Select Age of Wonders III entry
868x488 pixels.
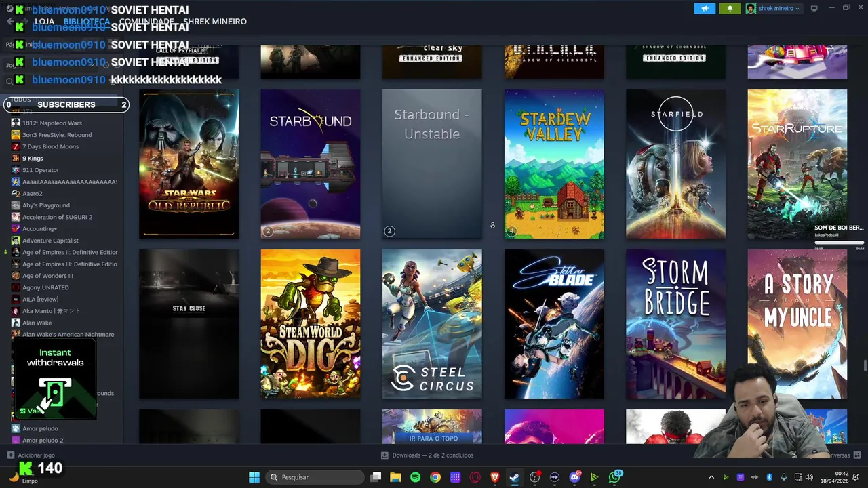pos(47,276)
